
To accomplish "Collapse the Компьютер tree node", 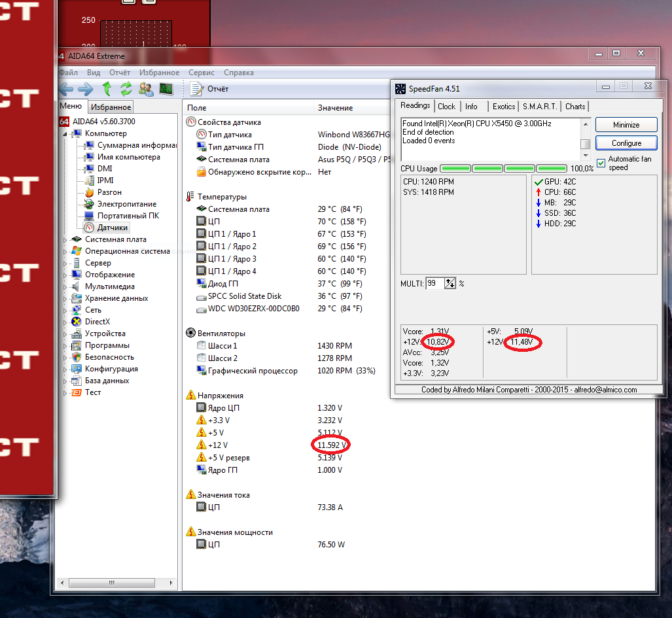I will (x=65, y=134).
